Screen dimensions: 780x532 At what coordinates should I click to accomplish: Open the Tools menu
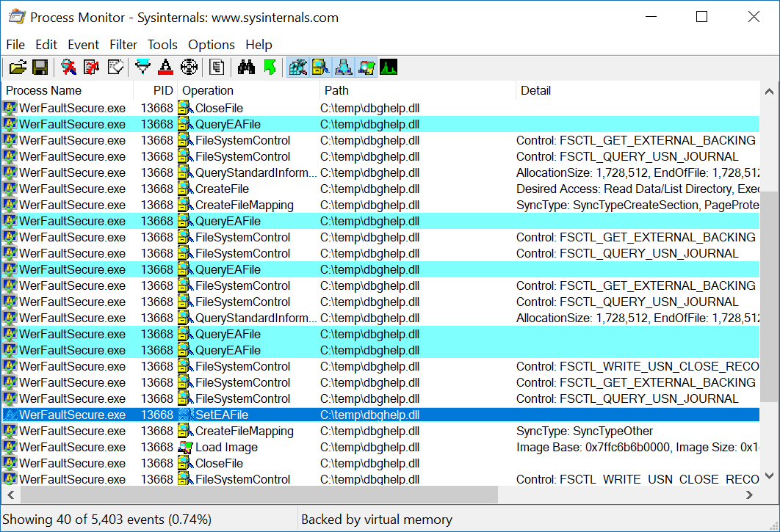click(x=162, y=45)
